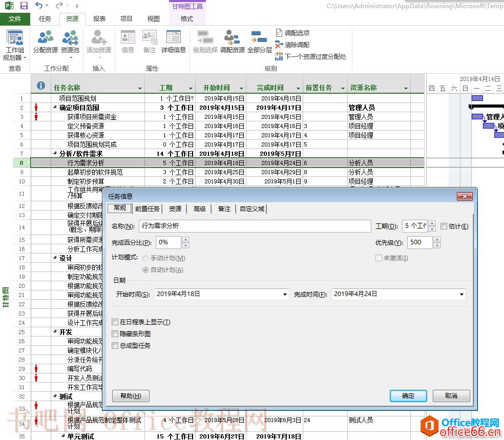Switch to the 项目 ribbon tab
This screenshot has height=440, width=504.
127,19
